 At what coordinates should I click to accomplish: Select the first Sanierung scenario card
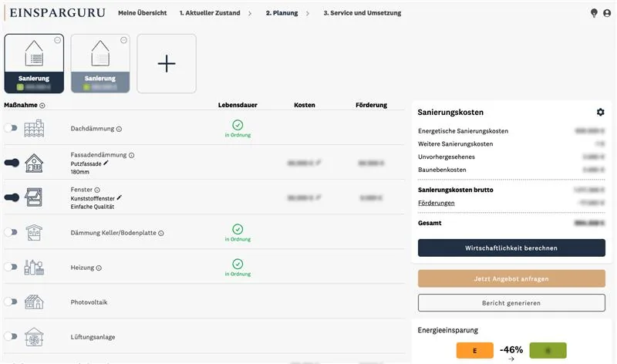click(x=34, y=63)
